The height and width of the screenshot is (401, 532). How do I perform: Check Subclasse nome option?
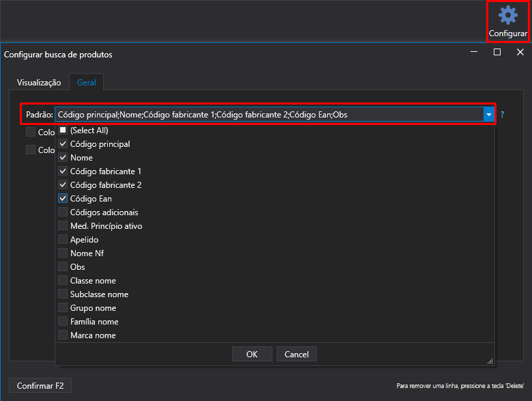63,294
